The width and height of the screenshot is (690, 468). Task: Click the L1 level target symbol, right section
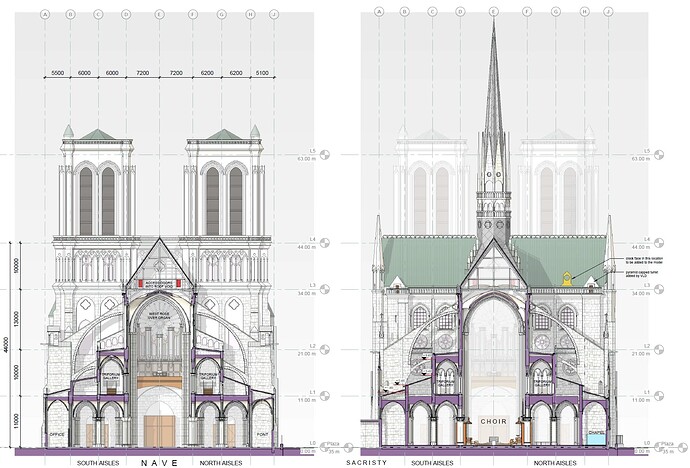pos(659,396)
